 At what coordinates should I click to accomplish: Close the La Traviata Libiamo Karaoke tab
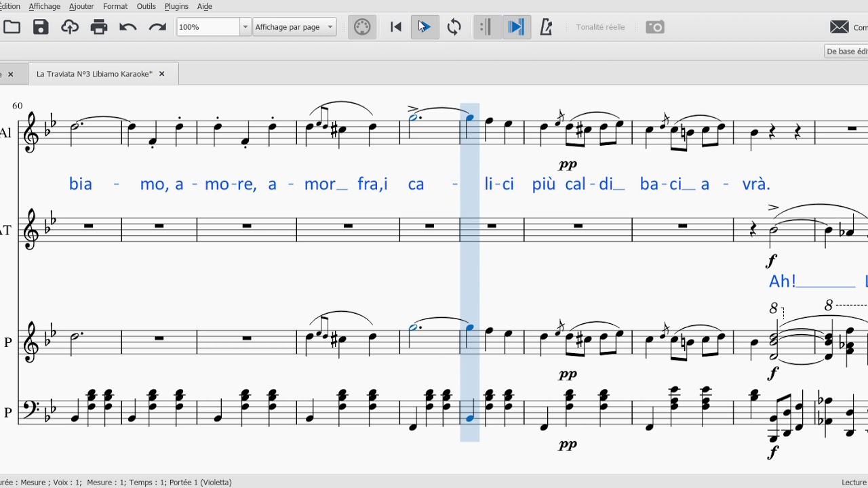point(161,74)
